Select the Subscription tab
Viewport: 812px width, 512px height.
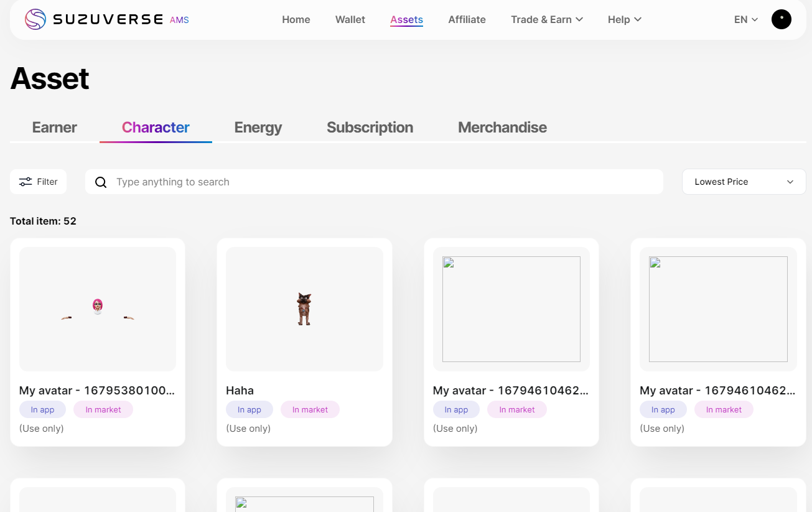370,128
